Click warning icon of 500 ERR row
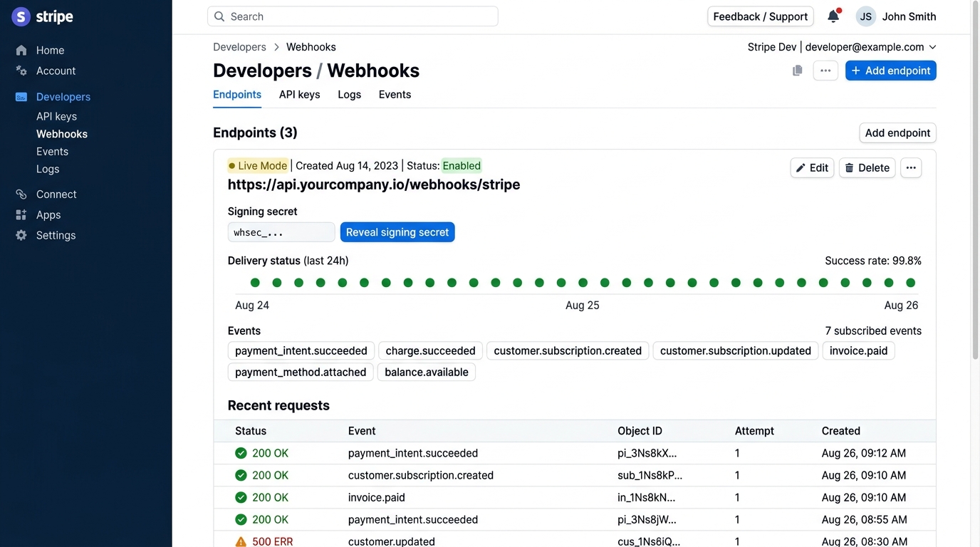 [x=241, y=541]
